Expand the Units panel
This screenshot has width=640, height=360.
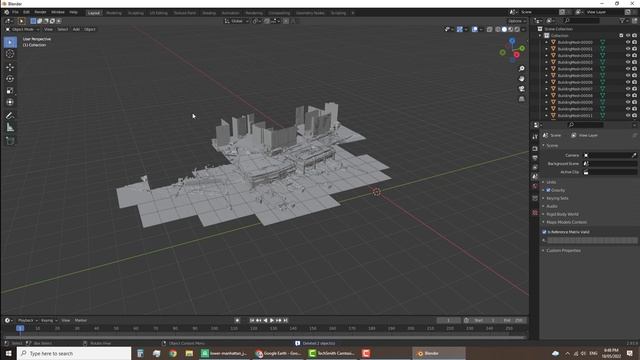(x=543, y=182)
